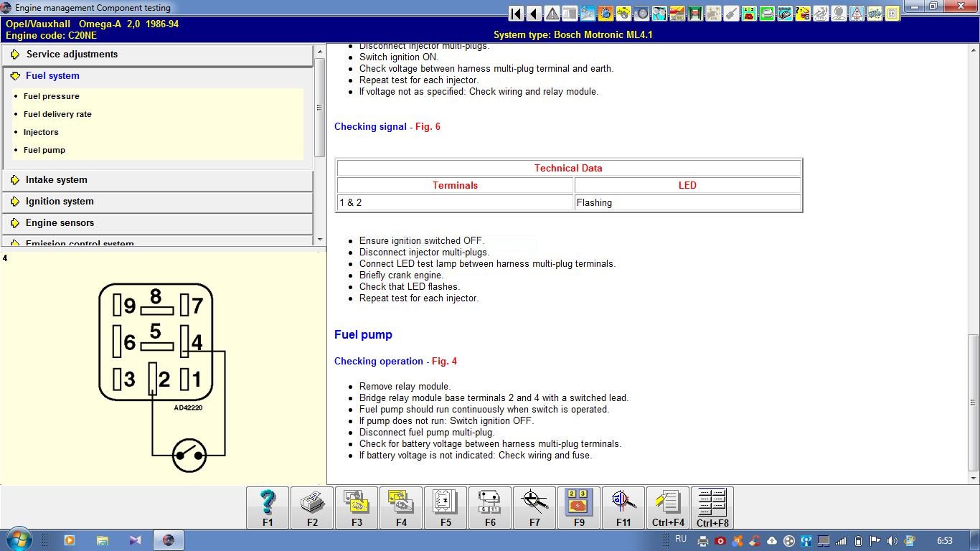Open the Fig. 4 link
The height and width of the screenshot is (551, 980).
point(444,362)
